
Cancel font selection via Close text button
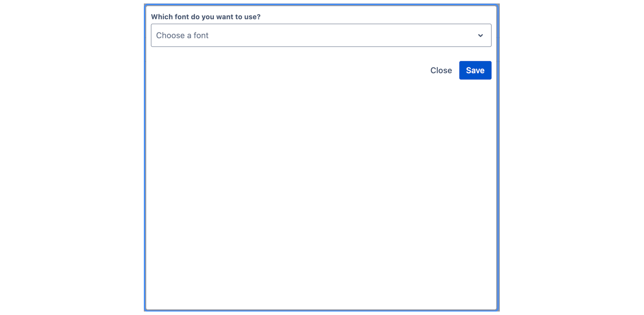[x=441, y=70]
